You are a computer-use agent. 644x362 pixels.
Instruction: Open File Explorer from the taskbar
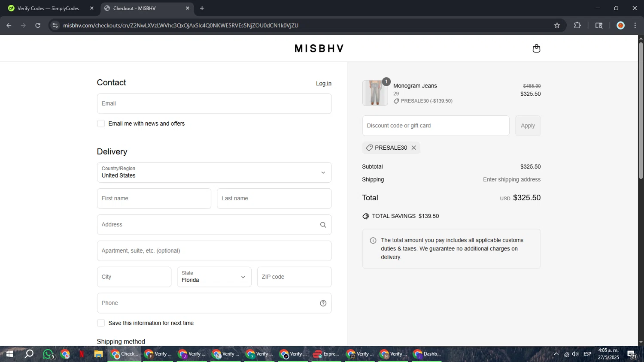[x=98, y=354]
